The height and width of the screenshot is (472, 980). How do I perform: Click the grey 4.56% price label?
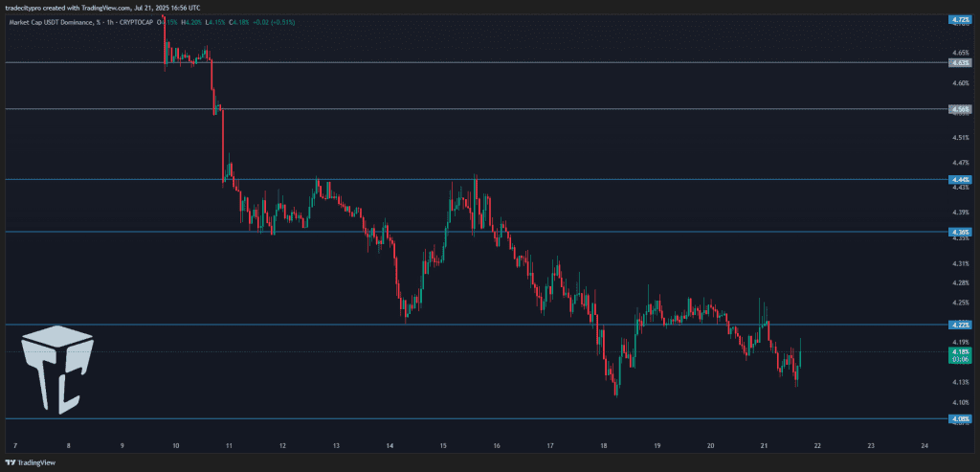(x=959, y=109)
